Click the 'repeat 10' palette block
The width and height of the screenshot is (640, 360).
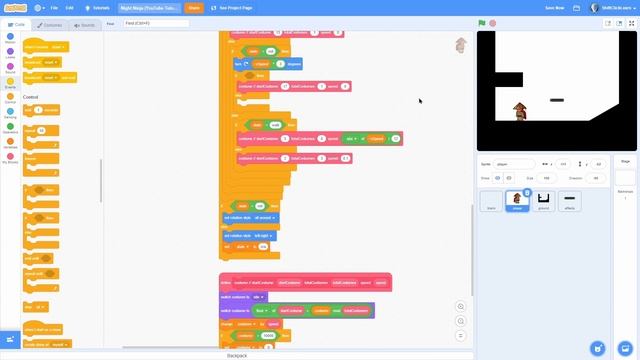(41, 136)
